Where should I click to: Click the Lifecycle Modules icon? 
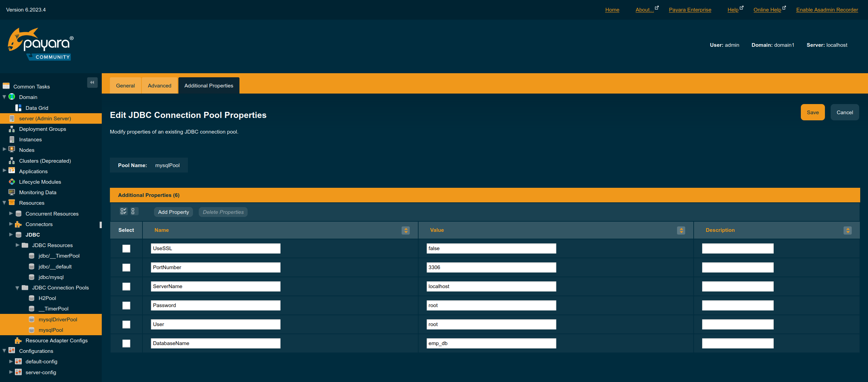pyautogui.click(x=12, y=182)
